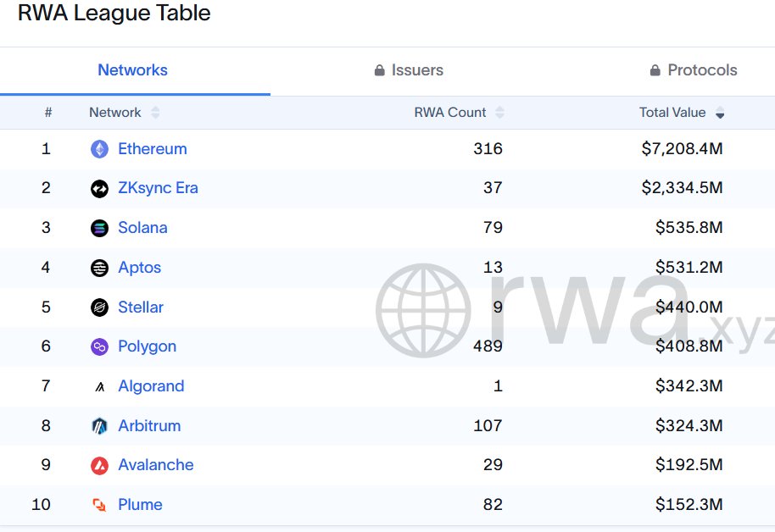Click Avalanche's RWA count 29
The height and width of the screenshot is (532, 775).
(x=493, y=465)
